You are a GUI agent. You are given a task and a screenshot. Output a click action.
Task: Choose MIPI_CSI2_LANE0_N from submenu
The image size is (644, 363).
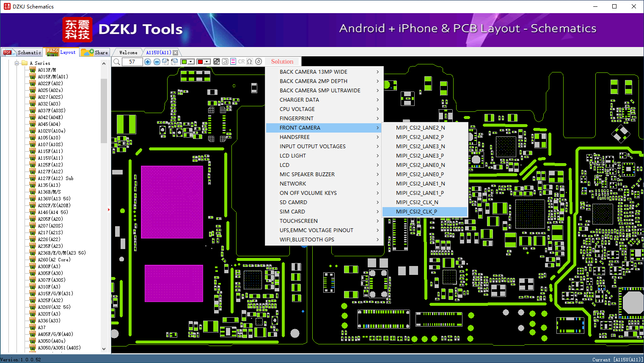pos(424,165)
